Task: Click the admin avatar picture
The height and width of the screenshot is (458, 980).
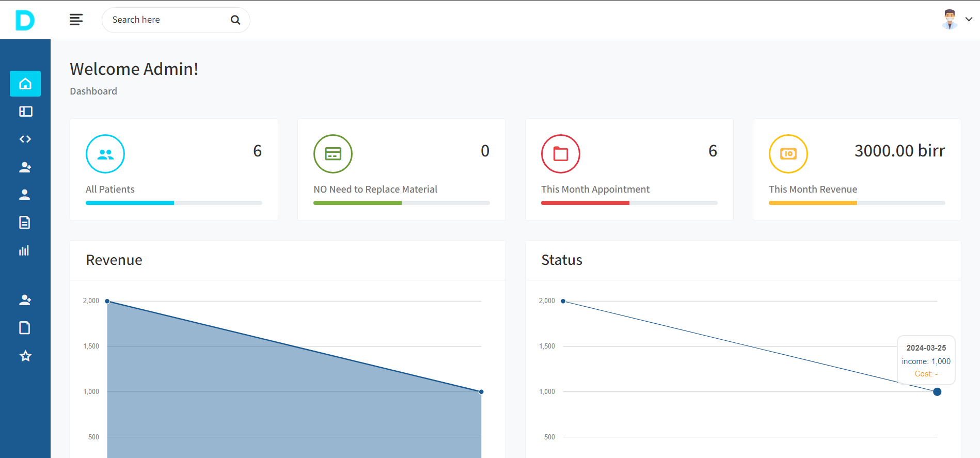Action: click(950, 20)
